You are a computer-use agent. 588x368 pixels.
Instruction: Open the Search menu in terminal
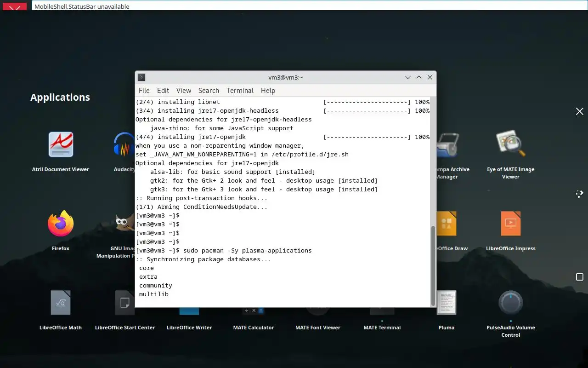pyautogui.click(x=209, y=91)
